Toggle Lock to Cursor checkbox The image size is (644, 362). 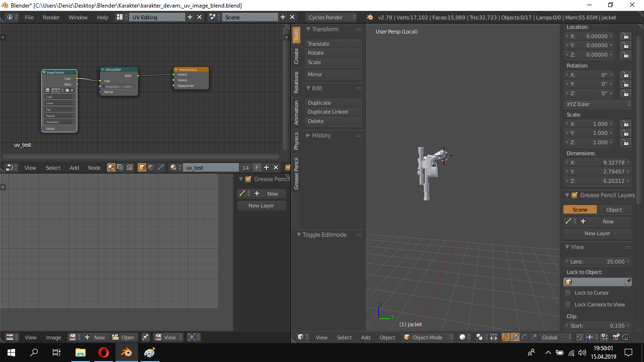click(x=567, y=292)
